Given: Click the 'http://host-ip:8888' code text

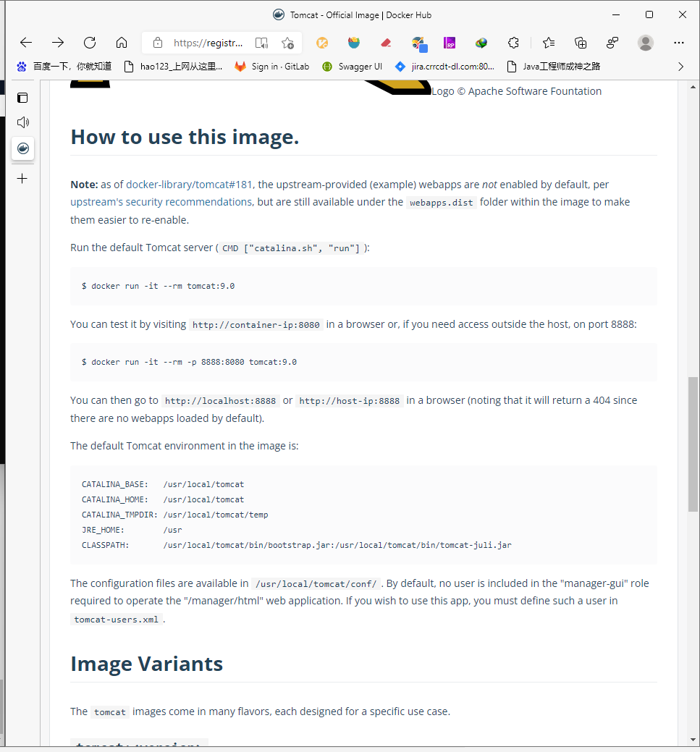Looking at the screenshot, I should [349, 401].
